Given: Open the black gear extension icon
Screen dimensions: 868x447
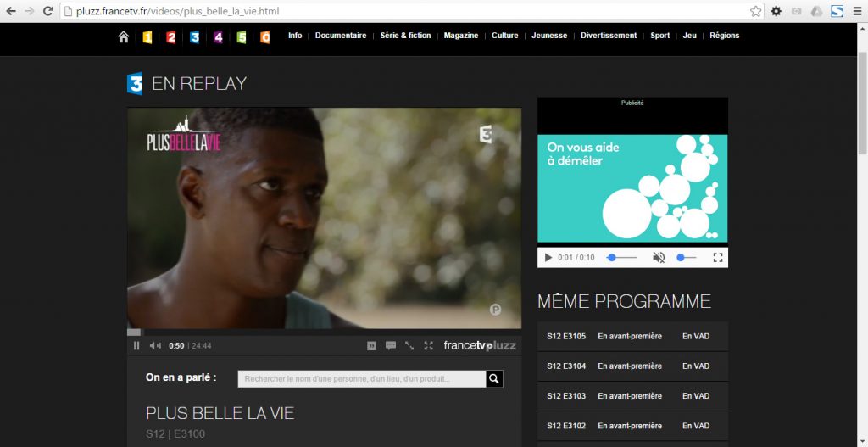Looking at the screenshot, I should pyautogui.click(x=776, y=11).
